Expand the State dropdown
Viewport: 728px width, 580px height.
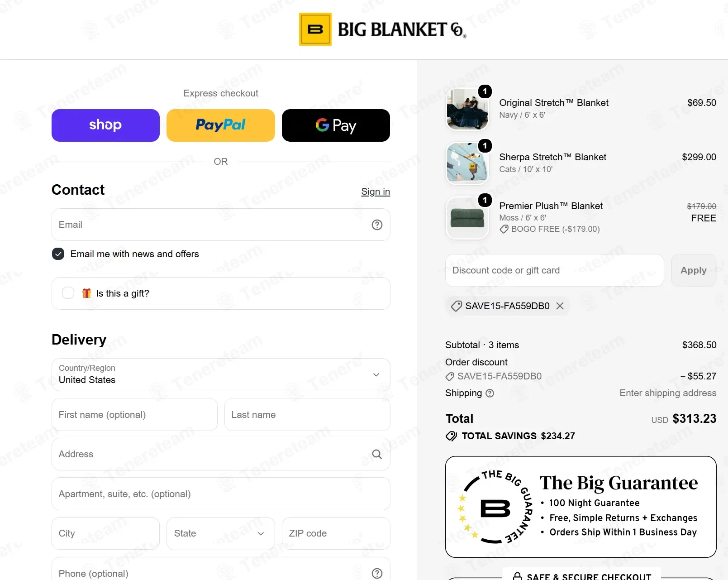coord(221,533)
